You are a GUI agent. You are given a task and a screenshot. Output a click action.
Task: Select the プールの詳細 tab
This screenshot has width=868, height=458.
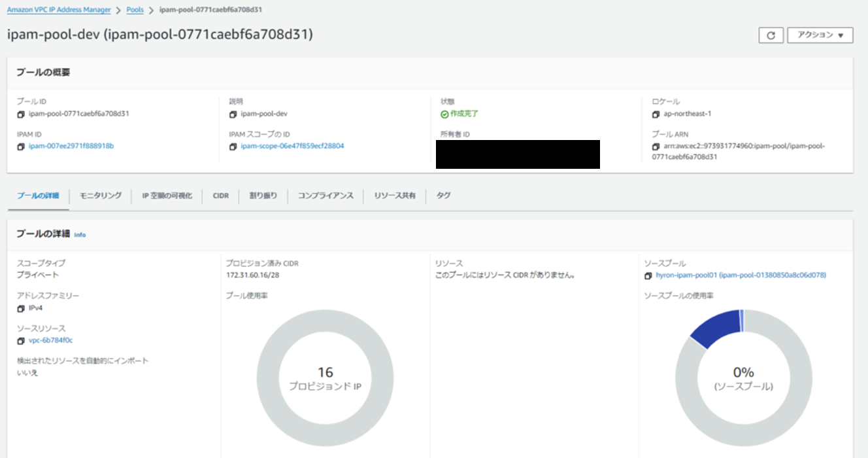38,196
